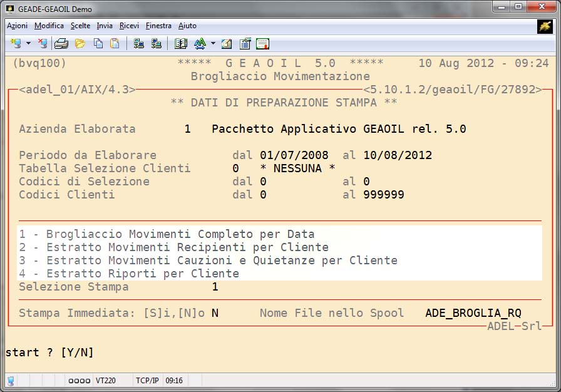Image resolution: width=561 pixels, height=392 pixels.
Task: Click the paste clipboard icon
Action: click(x=115, y=43)
